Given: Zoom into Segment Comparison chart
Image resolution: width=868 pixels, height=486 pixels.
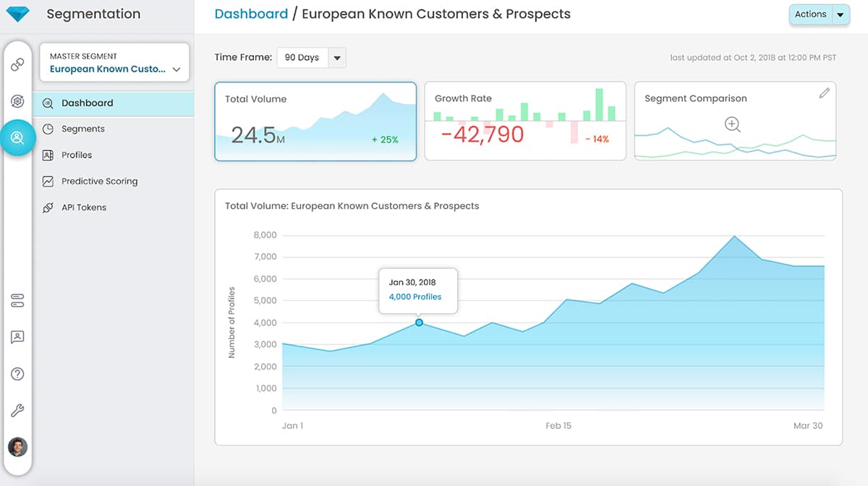Looking at the screenshot, I should point(733,124).
